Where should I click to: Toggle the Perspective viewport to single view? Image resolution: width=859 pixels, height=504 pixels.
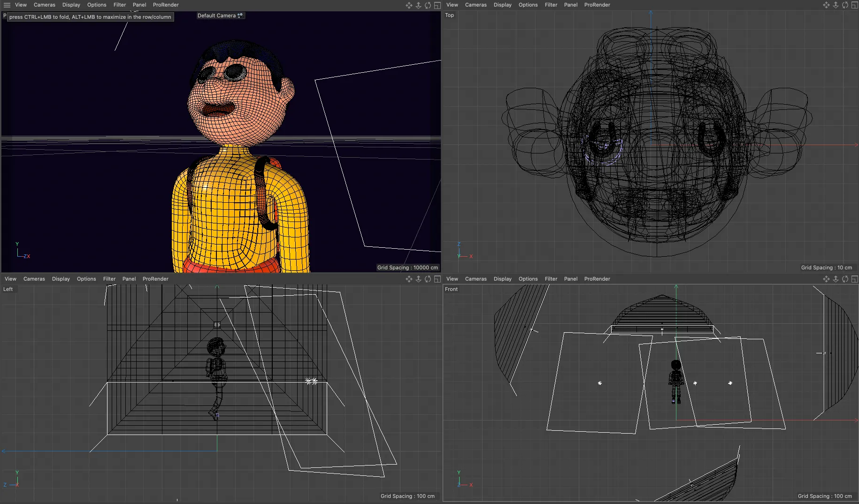(x=437, y=5)
